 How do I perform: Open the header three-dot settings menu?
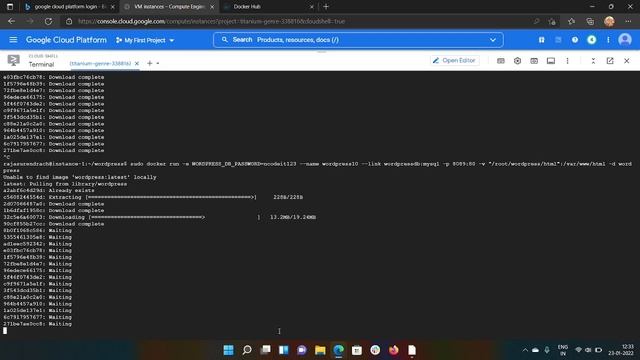click(608, 40)
